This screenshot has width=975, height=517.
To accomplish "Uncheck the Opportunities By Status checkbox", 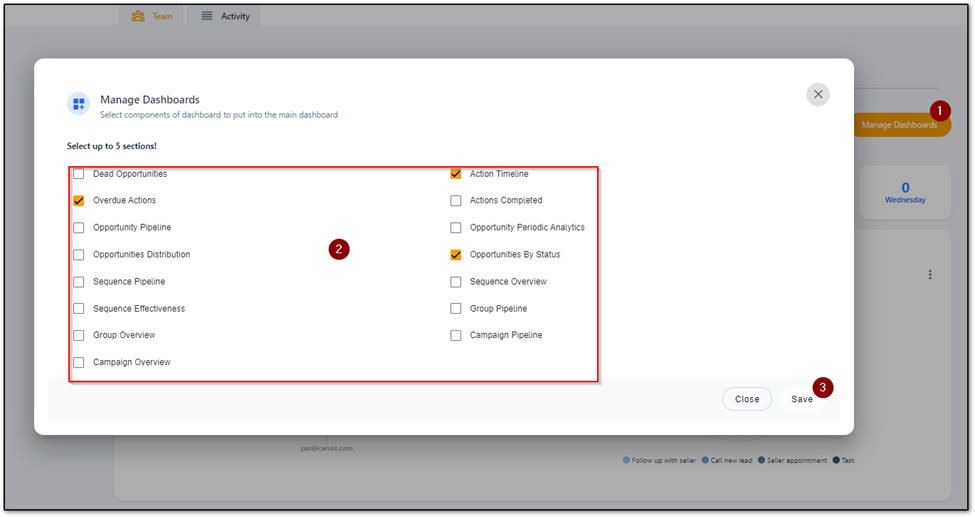I will pyautogui.click(x=456, y=255).
